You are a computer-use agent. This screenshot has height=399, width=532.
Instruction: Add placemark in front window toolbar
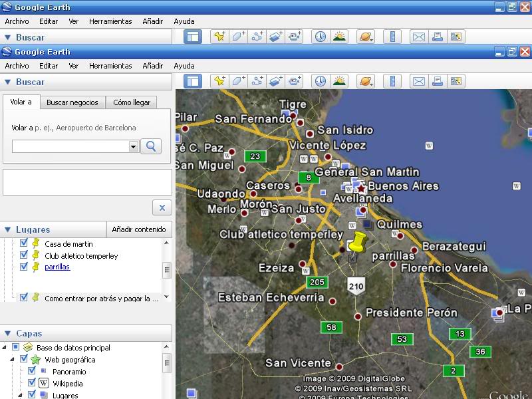click(x=219, y=81)
